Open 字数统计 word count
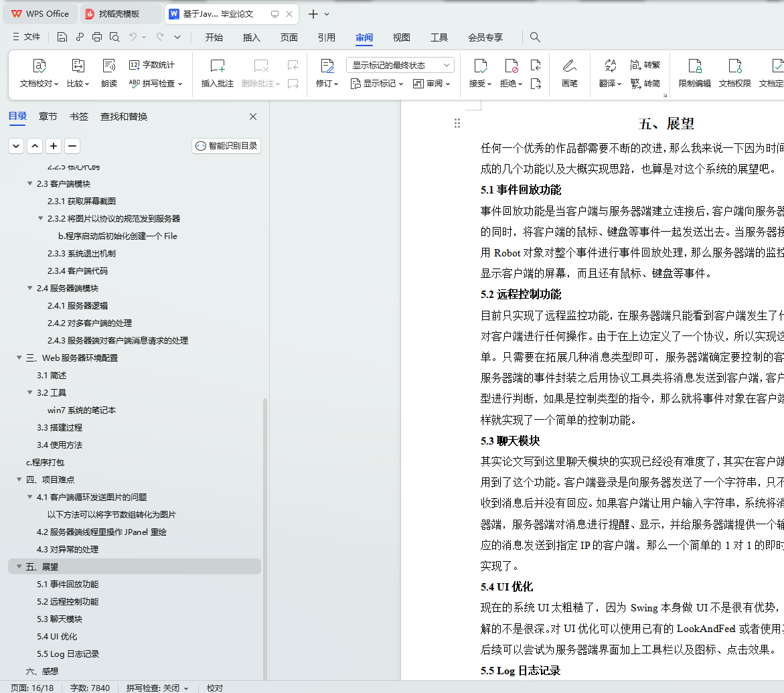Viewport: 784px width, 693px height. tap(151, 64)
